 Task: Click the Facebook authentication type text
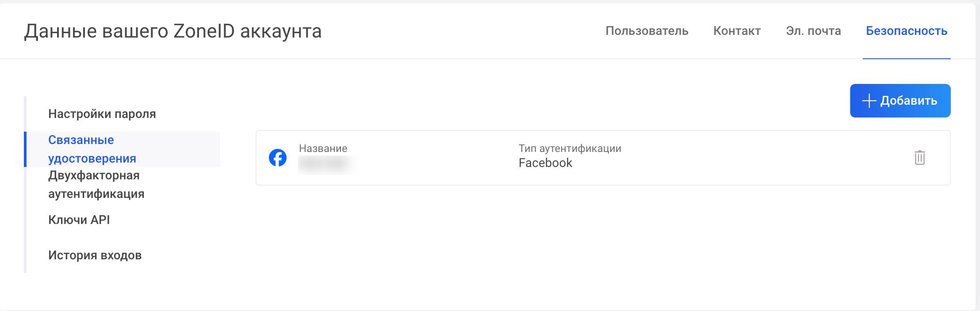545,163
